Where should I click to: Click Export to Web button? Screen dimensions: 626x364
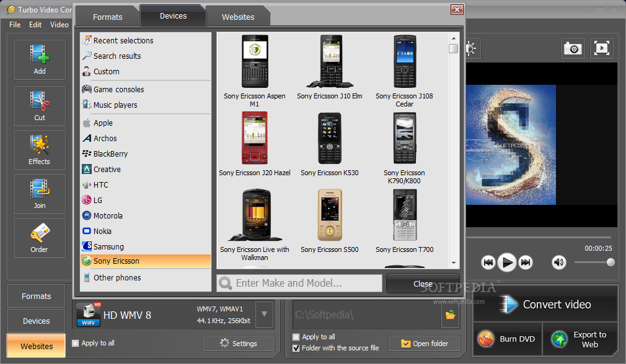click(x=580, y=339)
